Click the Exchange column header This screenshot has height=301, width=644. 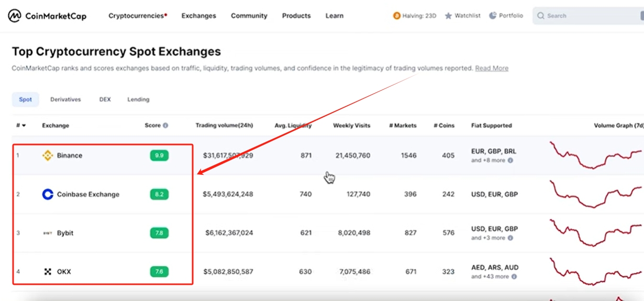click(x=55, y=126)
